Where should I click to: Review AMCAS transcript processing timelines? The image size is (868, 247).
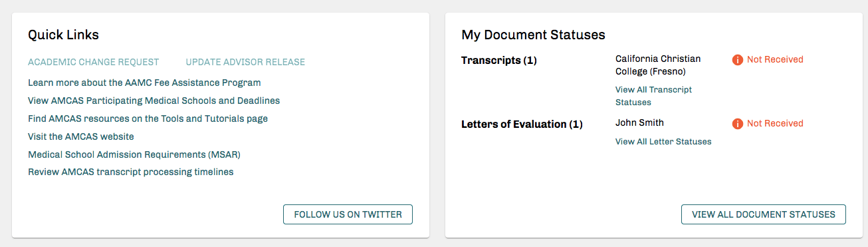tap(131, 172)
